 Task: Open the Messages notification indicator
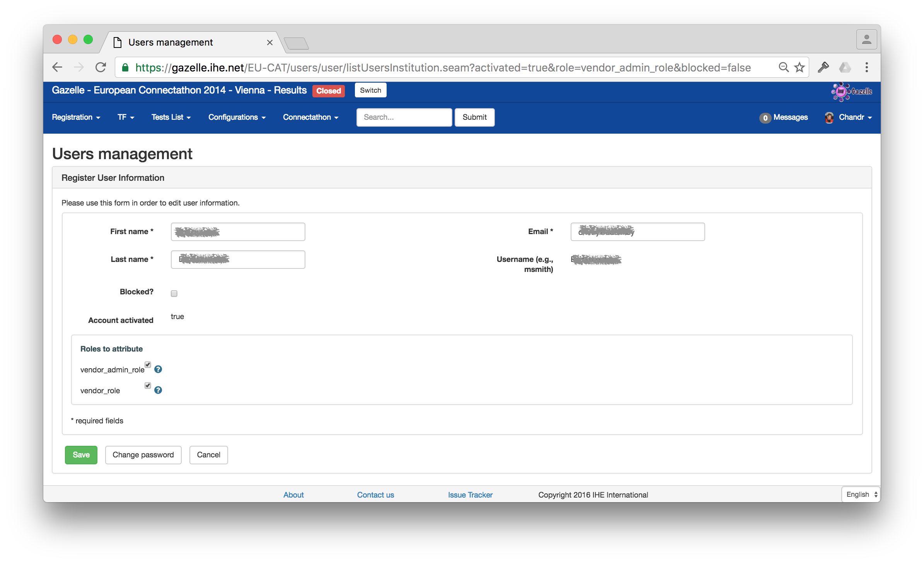tap(784, 118)
